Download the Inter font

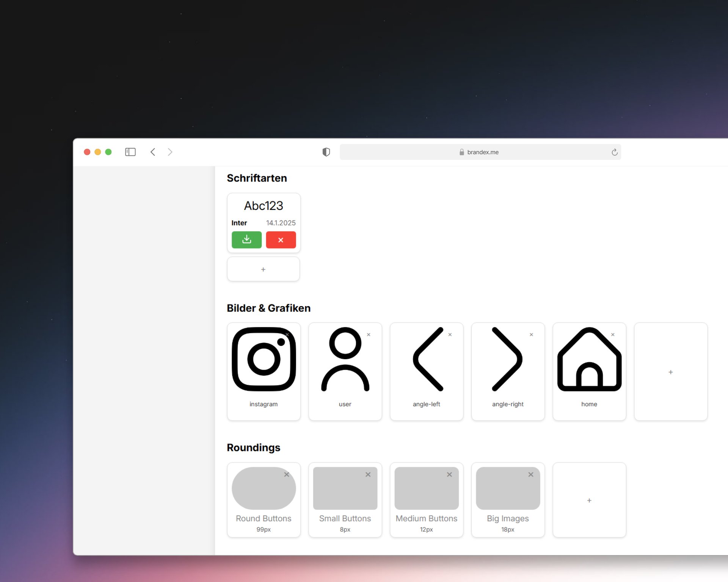click(x=246, y=240)
